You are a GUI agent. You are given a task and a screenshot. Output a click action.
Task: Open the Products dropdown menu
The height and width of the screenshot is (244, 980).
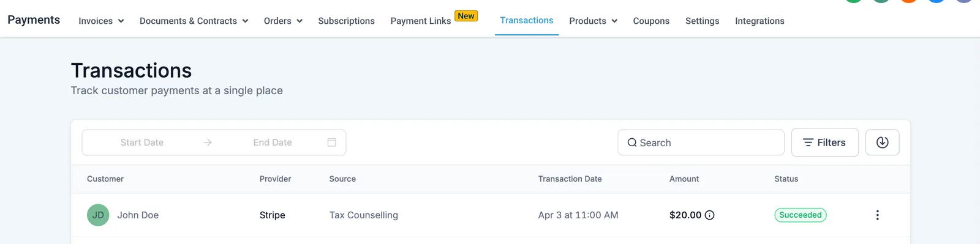593,21
